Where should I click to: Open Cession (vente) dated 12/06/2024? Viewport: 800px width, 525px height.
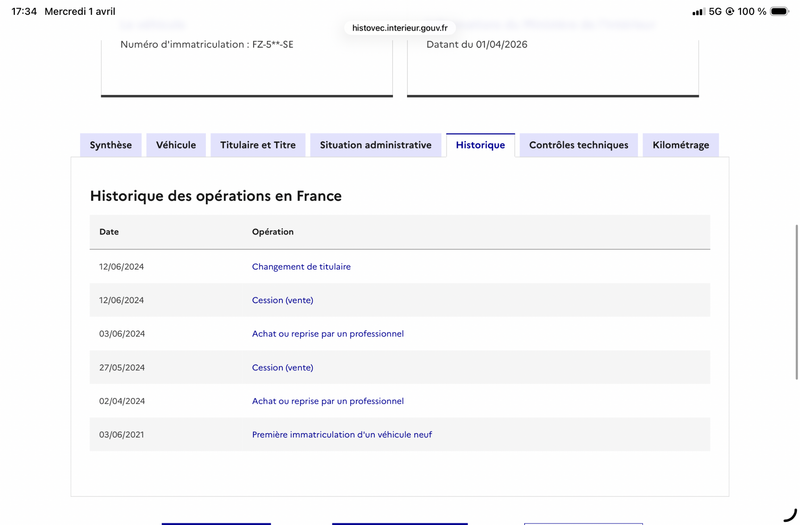tap(282, 301)
